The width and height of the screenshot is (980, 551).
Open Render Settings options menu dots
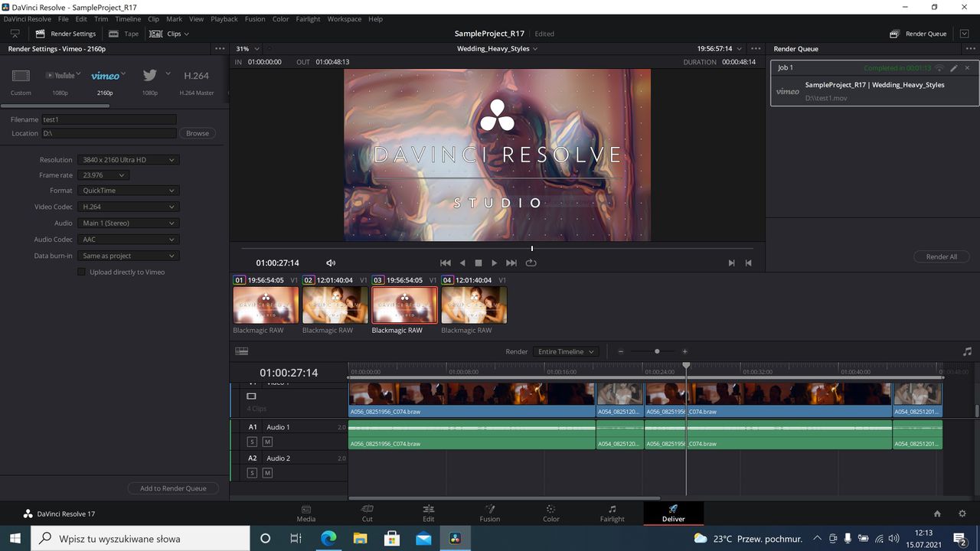coord(220,48)
